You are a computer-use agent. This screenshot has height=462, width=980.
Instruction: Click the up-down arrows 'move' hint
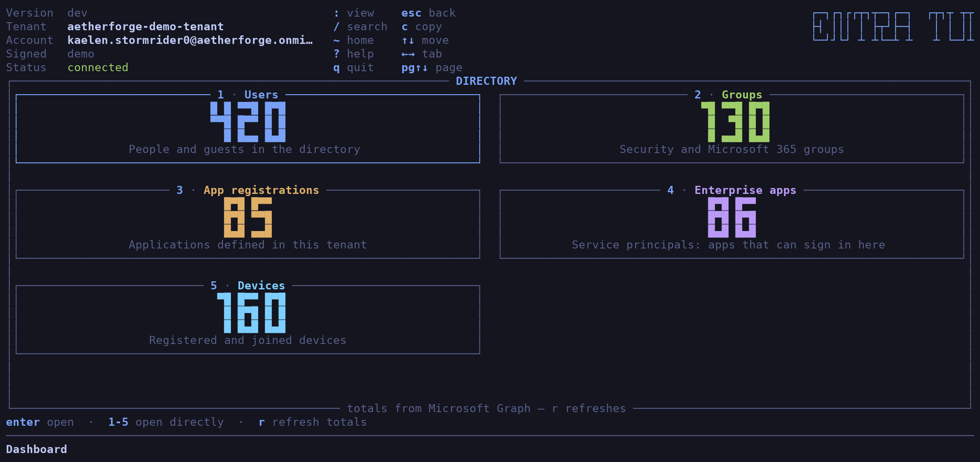pos(425,40)
